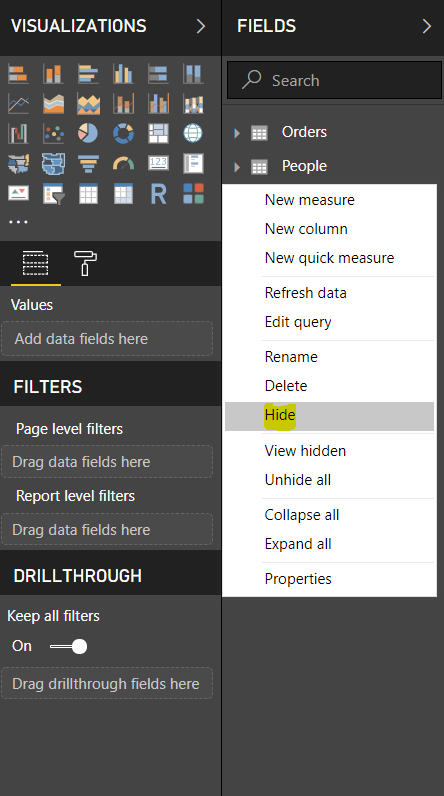Collapse the Fields pane chevron
444x796 pixels.
[427, 26]
